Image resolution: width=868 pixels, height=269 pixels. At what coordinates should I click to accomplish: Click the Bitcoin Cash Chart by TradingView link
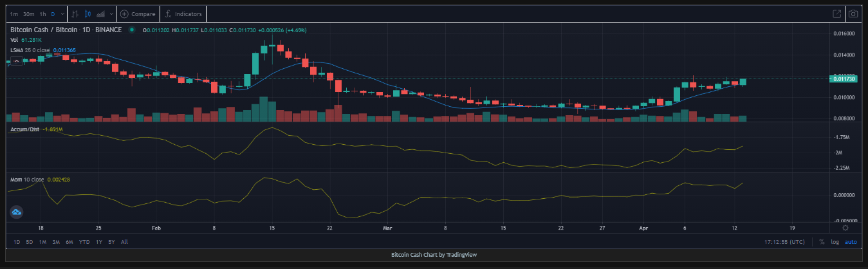tap(434, 255)
